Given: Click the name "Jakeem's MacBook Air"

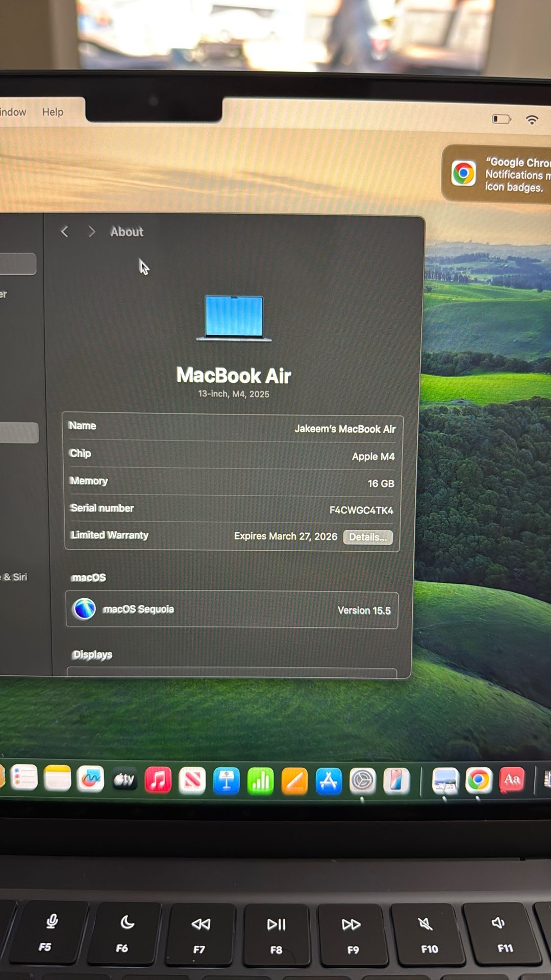Looking at the screenshot, I should pyautogui.click(x=345, y=429).
